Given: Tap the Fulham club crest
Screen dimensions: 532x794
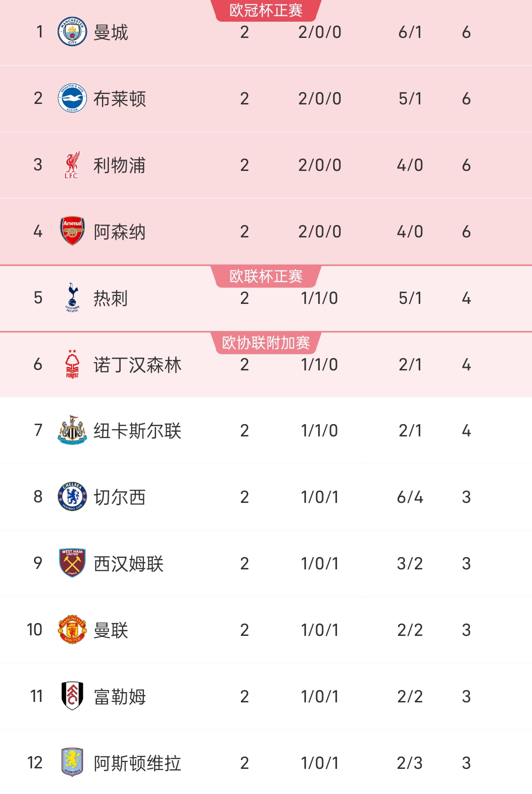Looking at the screenshot, I should 72,696.
